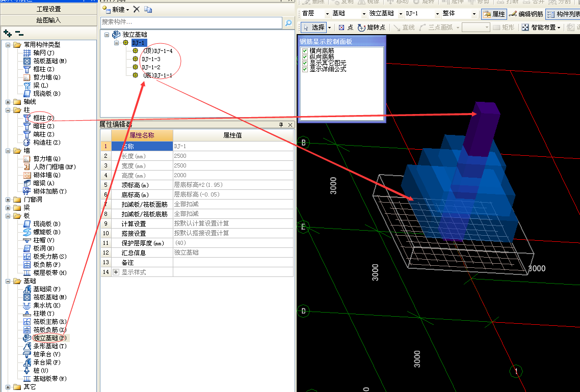Toggle 显示详细公式 checkbox
The width and height of the screenshot is (580, 392).
[305, 69]
